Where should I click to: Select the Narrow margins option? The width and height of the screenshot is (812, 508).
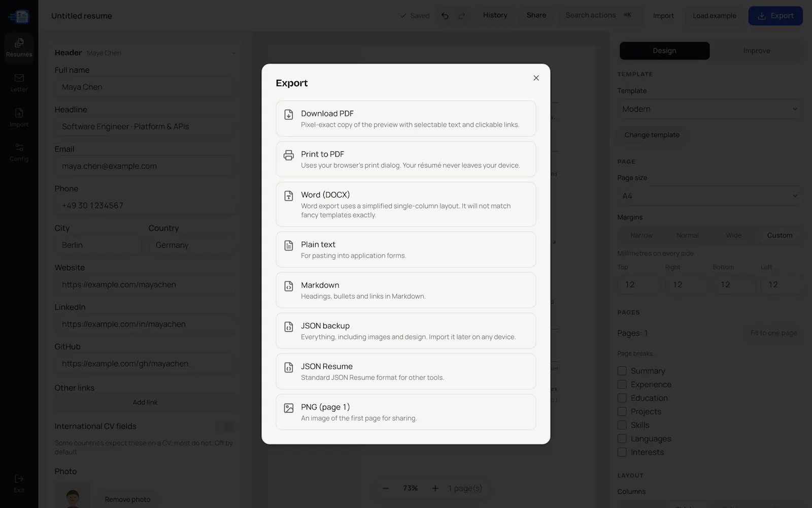[641, 235]
